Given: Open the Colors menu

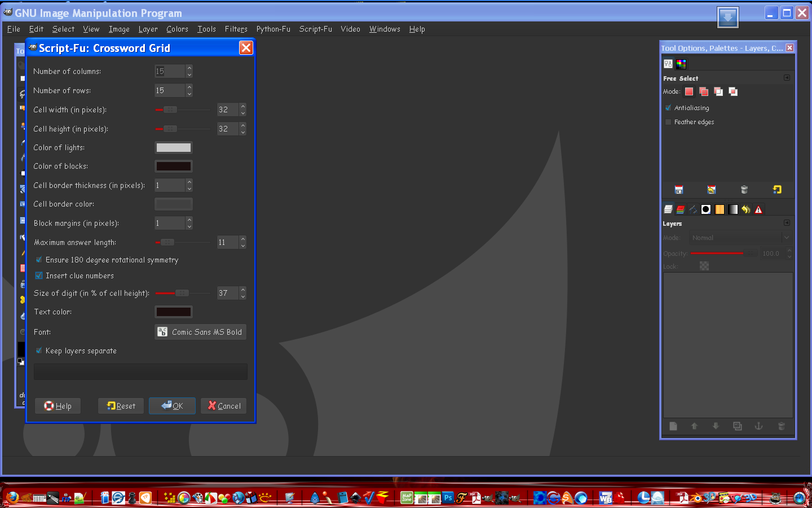Looking at the screenshot, I should point(177,29).
